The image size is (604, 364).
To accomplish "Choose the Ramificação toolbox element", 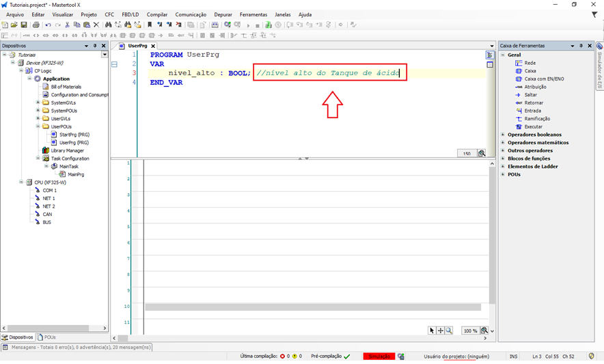I will pyautogui.click(x=537, y=118).
